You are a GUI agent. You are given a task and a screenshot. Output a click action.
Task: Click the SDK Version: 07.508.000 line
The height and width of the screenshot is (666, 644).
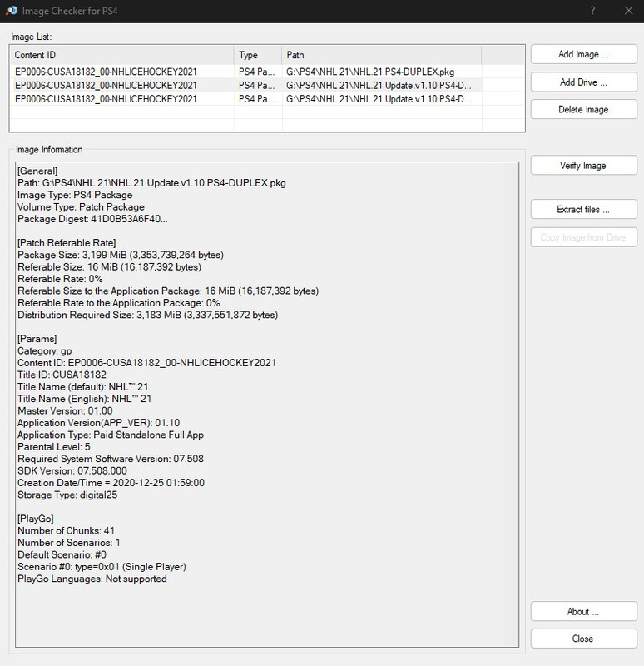[x=72, y=470]
